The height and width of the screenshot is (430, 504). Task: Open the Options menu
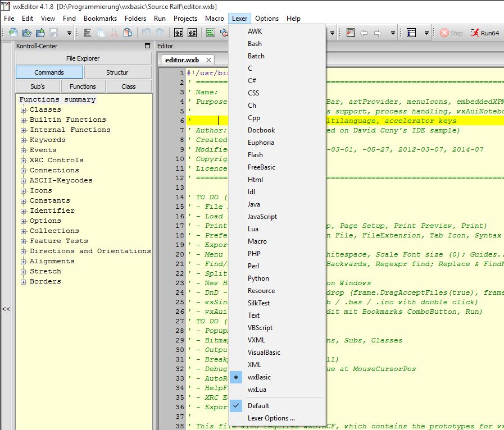coord(267,19)
